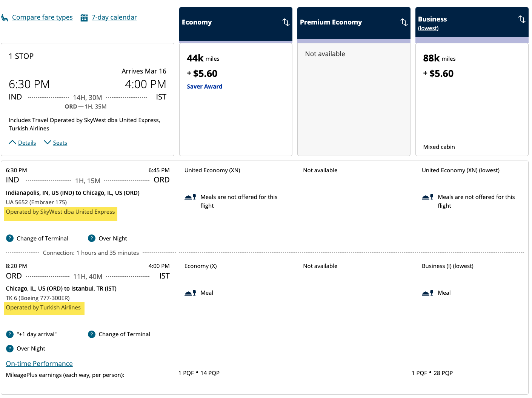View On-time Performance information
Screen dimensions: 532x398
pyautogui.click(x=39, y=363)
